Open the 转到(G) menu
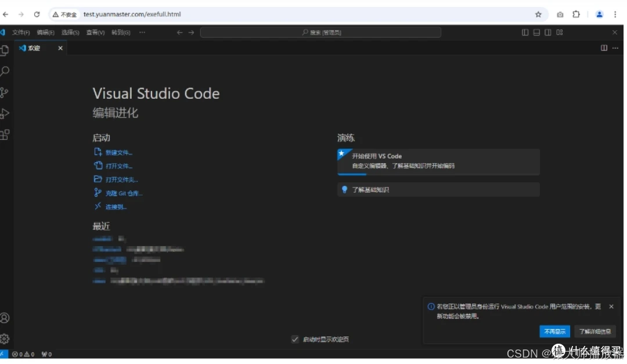This screenshot has width=627, height=364. (x=121, y=33)
